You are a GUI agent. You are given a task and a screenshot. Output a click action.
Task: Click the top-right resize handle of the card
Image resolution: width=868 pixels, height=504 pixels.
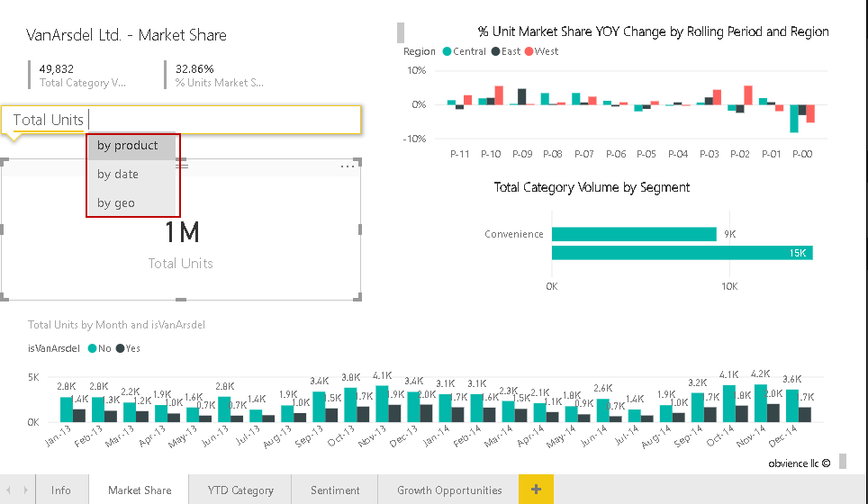[x=360, y=162]
